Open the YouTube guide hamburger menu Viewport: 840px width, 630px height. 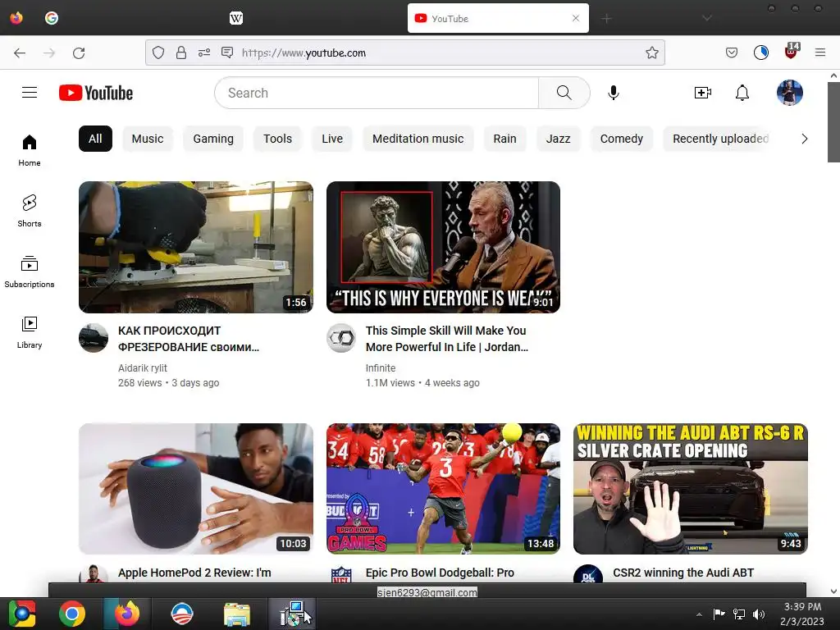coord(30,93)
